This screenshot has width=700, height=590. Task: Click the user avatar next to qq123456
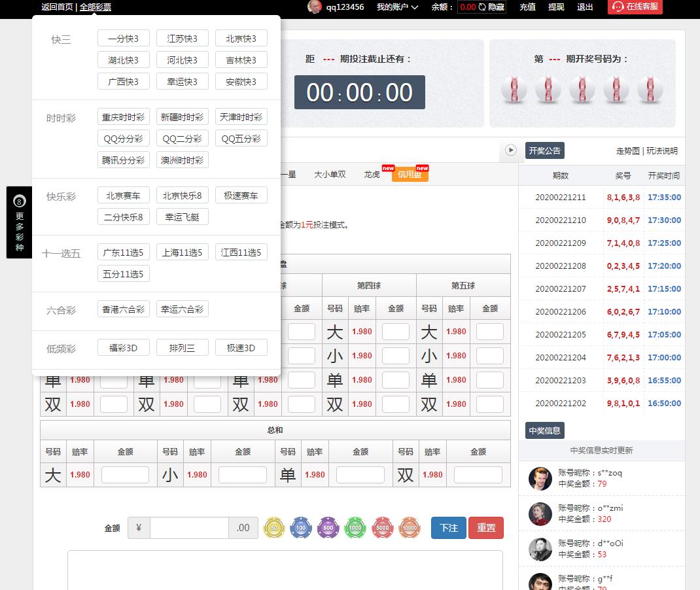315,7
